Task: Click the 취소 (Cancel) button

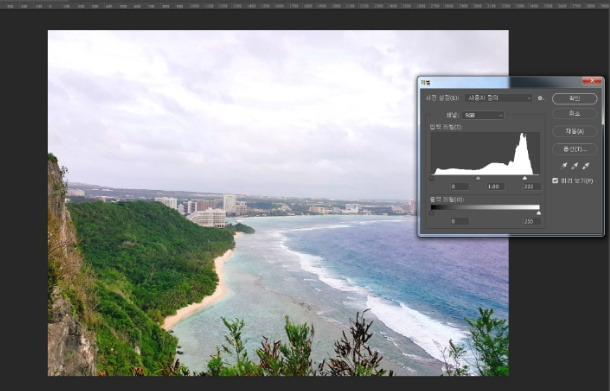Action: coord(575,114)
